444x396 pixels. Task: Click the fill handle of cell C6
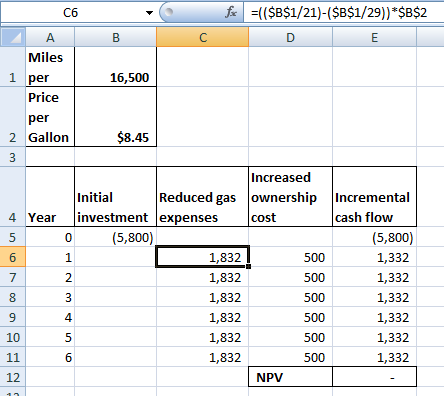pyautogui.click(x=249, y=266)
